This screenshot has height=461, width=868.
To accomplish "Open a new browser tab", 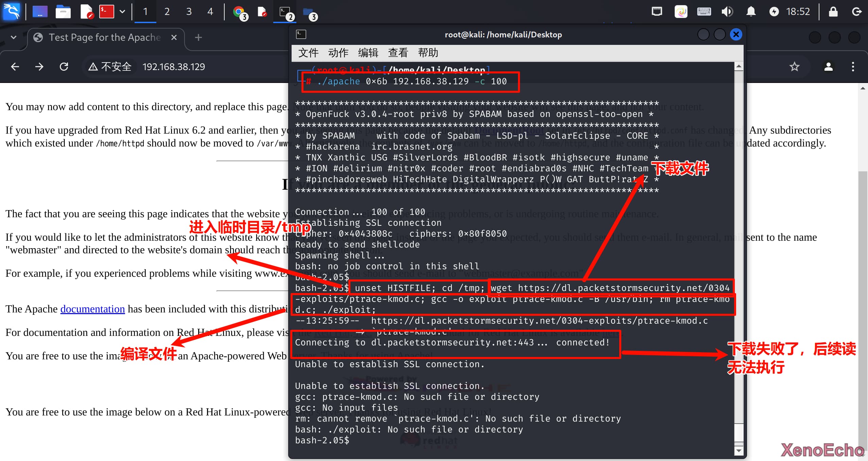I will (x=198, y=37).
